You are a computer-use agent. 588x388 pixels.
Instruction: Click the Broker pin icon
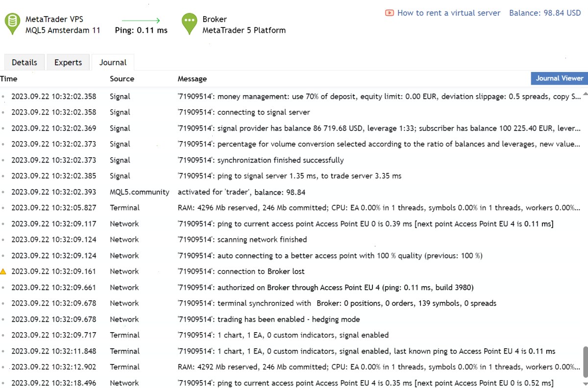[189, 24]
